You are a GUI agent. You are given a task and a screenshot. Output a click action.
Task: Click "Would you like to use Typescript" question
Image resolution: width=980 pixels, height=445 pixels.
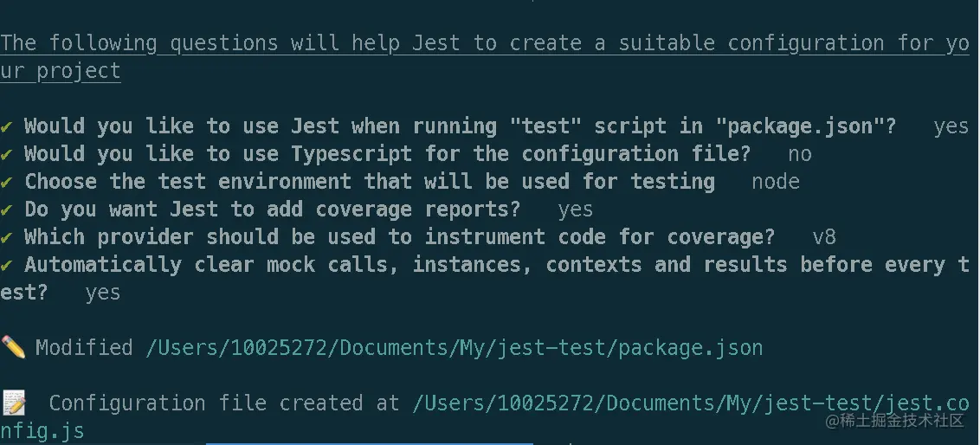pos(388,154)
